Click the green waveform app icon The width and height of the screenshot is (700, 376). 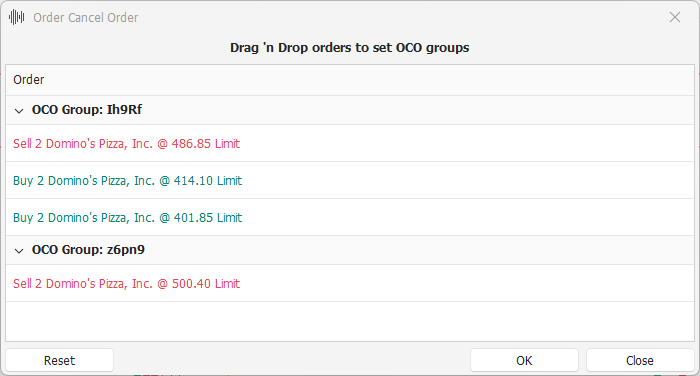17,17
